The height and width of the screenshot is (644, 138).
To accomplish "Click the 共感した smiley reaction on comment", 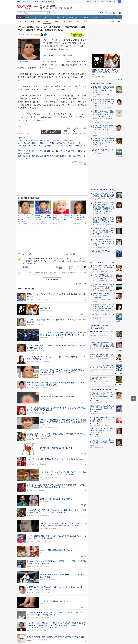I will 60,267.
